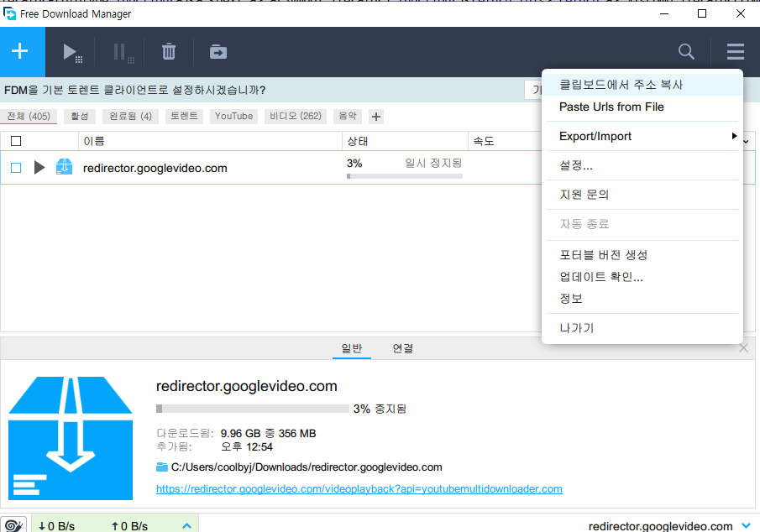Switch to the 일반 details tab

(352, 348)
